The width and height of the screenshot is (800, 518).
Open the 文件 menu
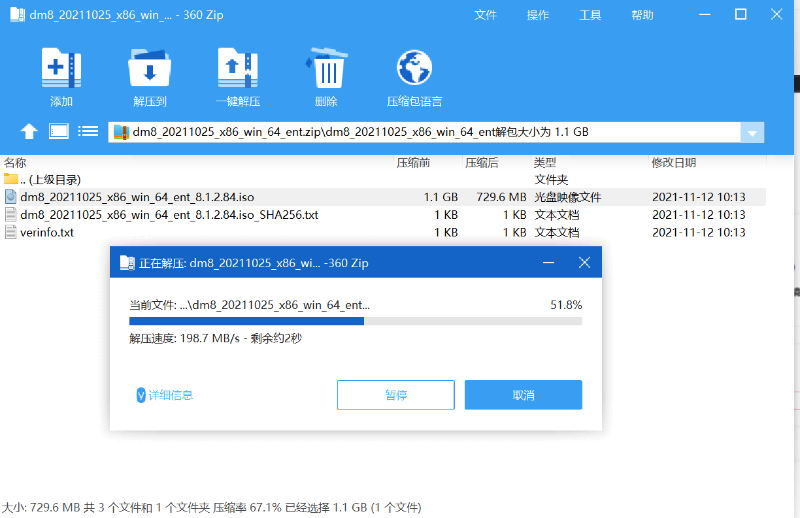pos(485,15)
